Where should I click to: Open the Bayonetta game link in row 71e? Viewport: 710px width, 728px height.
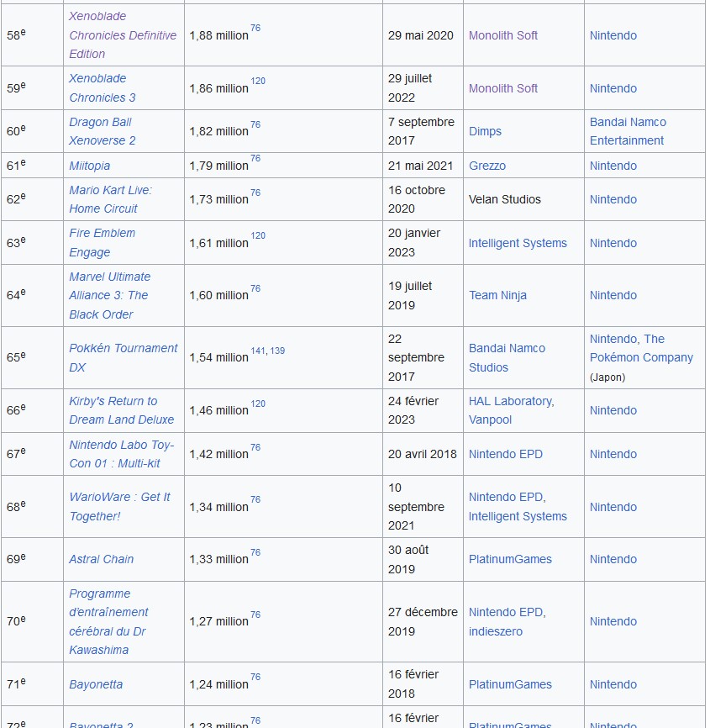(x=96, y=684)
